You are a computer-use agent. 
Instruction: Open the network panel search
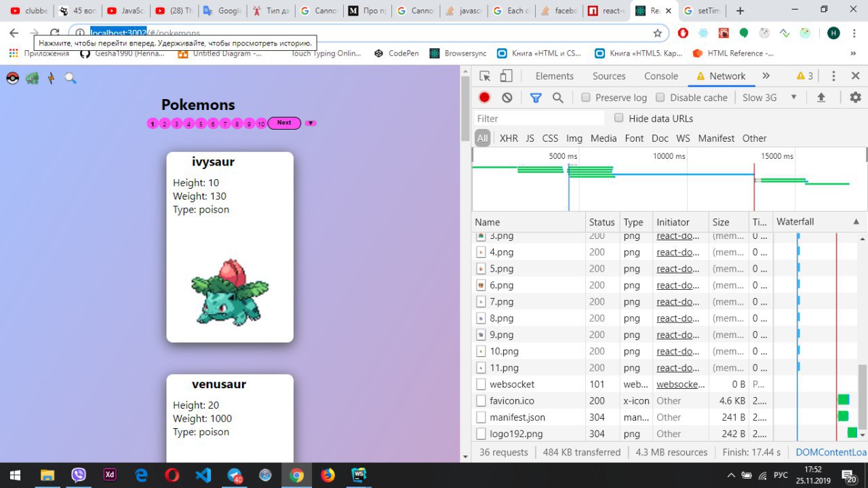557,98
